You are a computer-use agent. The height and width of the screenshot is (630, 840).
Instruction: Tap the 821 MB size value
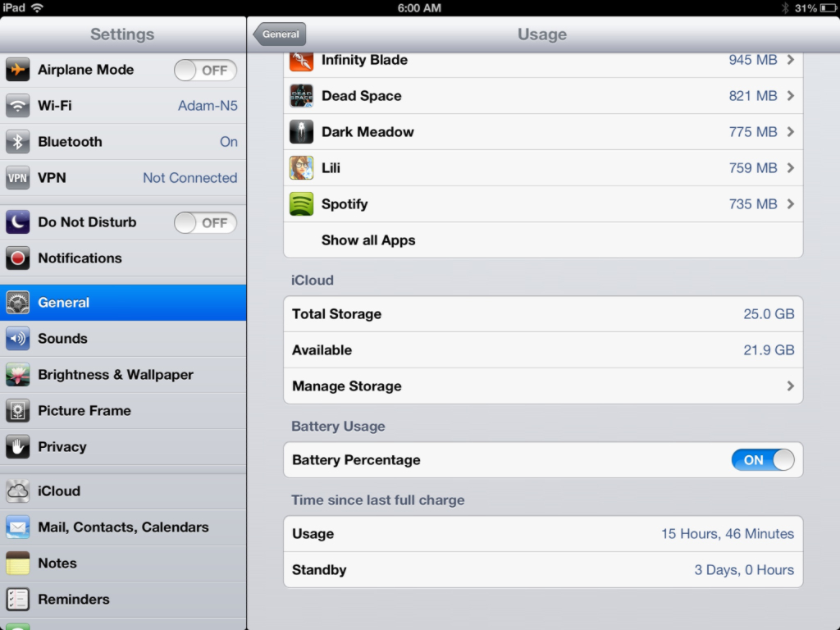click(753, 96)
